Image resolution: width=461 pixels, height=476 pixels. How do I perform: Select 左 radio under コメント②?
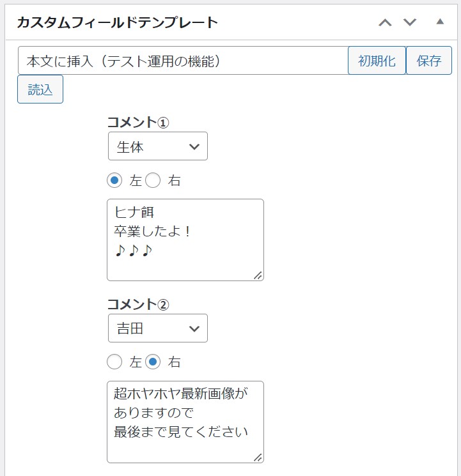(x=114, y=362)
